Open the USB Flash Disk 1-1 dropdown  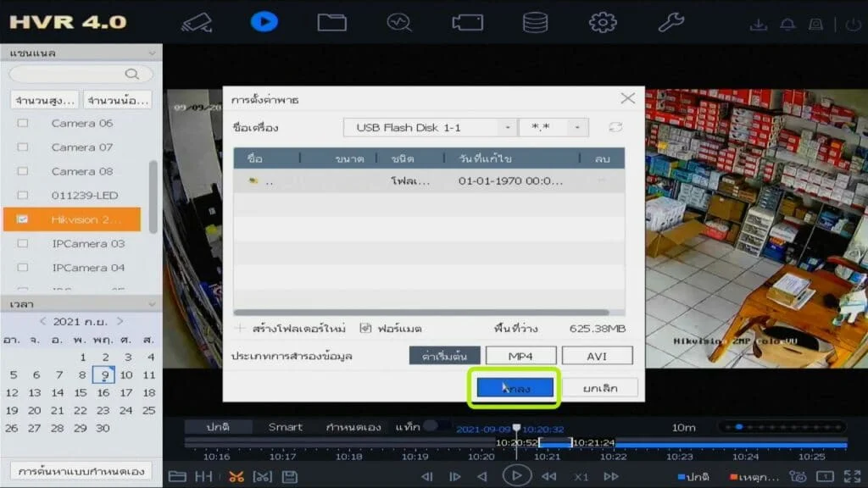pos(431,127)
